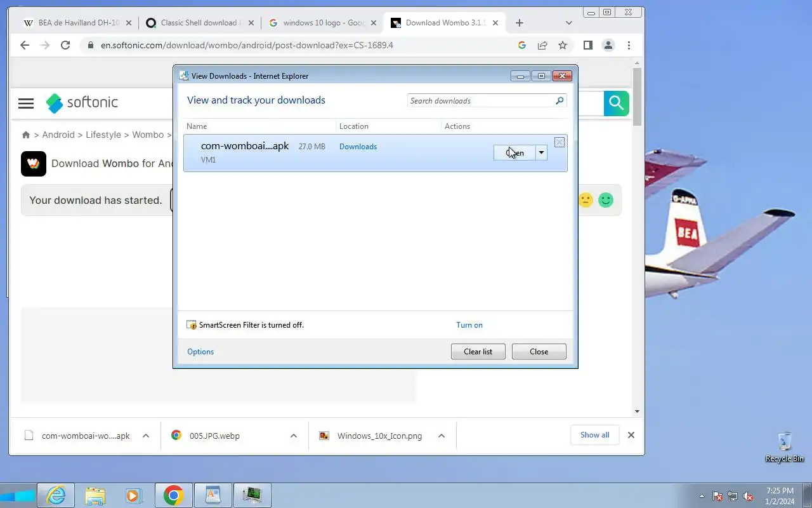Open File Explorer from taskbar
Viewport: 812px width, 508px height.
point(95,495)
